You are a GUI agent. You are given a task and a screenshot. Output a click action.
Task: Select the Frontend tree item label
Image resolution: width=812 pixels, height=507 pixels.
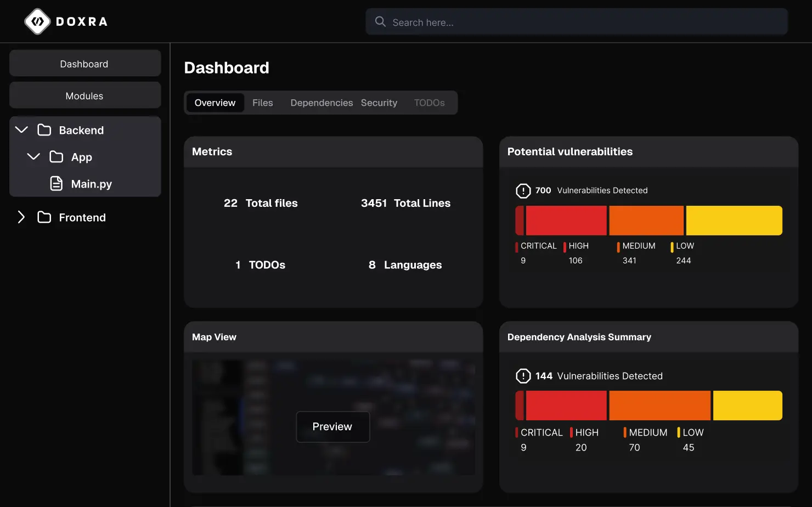pyautogui.click(x=82, y=217)
